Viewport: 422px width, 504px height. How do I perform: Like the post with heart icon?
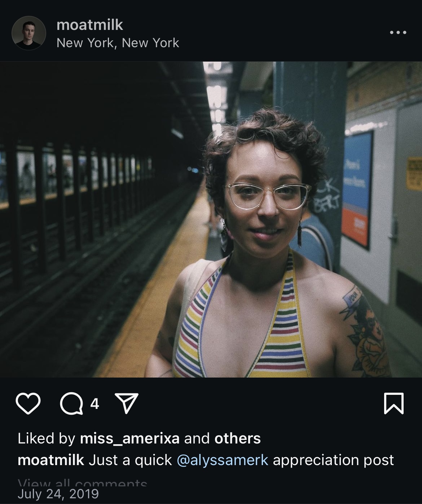tap(28, 403)
